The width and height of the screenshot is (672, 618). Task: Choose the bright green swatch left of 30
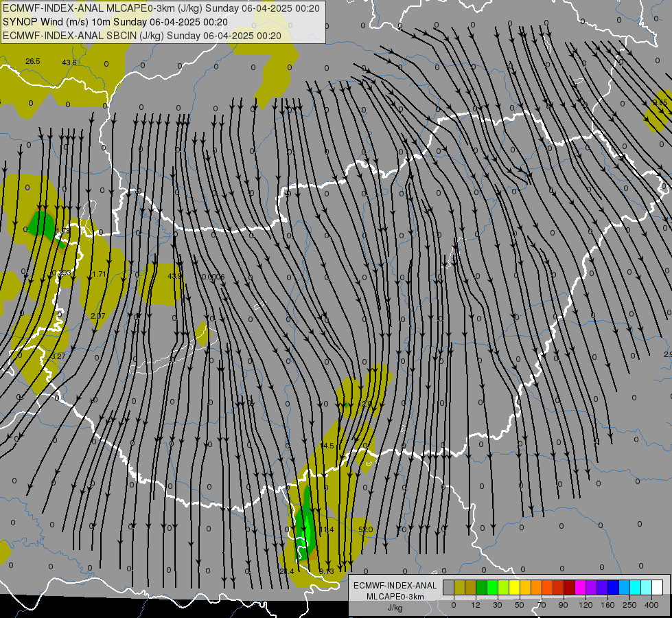click(492, 588)
